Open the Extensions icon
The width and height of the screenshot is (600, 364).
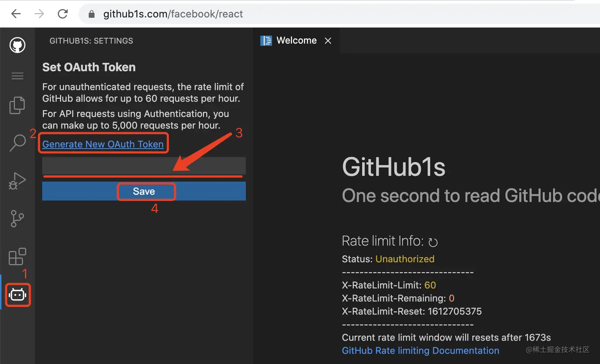(17, 257)
